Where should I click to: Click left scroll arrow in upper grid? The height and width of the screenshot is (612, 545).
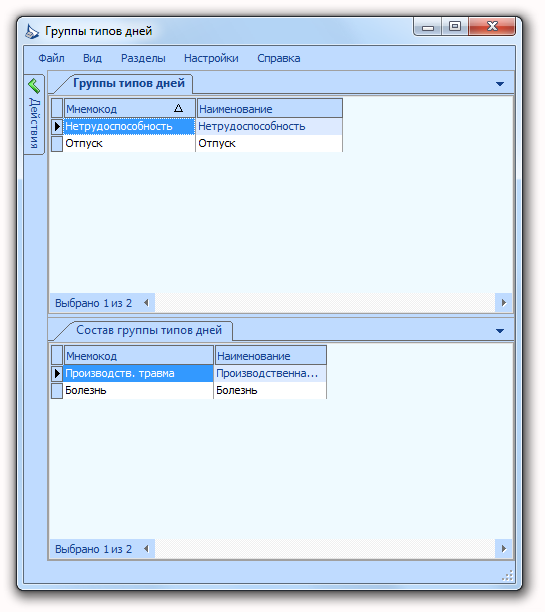(x=146, y=302)
